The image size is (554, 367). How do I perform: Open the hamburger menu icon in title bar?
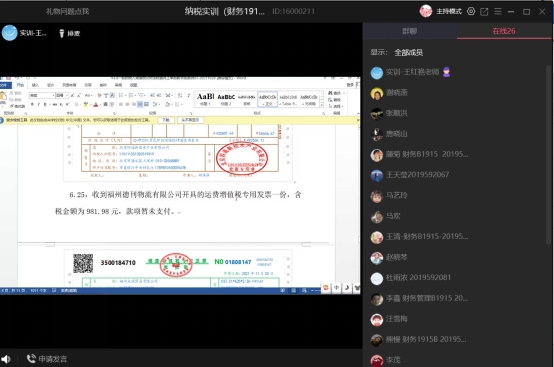(498, 11)
